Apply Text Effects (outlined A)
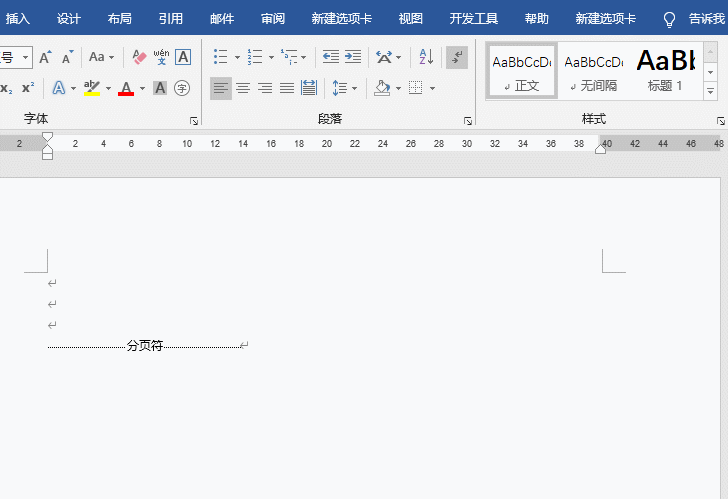 coord(59,88)
